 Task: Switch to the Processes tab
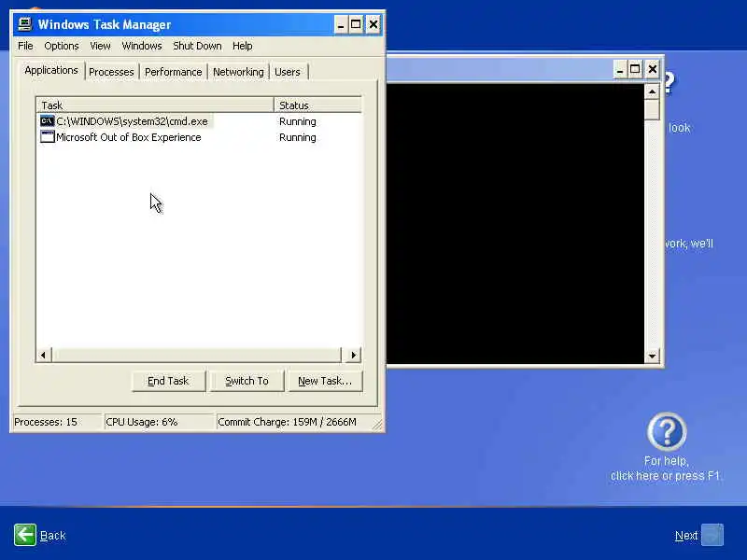[111, 72]
